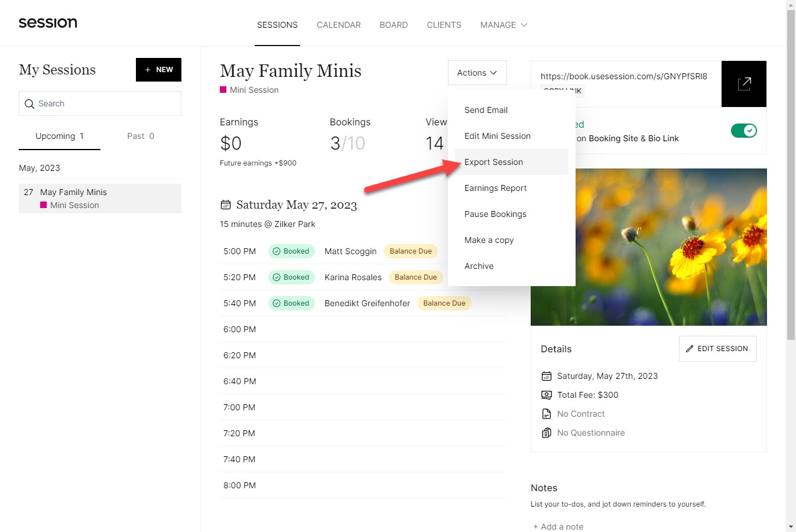Screen dimensions: 796x532
Task: Click the Booked check icon for Matt Scoggin
Action: tap(277, 251)
